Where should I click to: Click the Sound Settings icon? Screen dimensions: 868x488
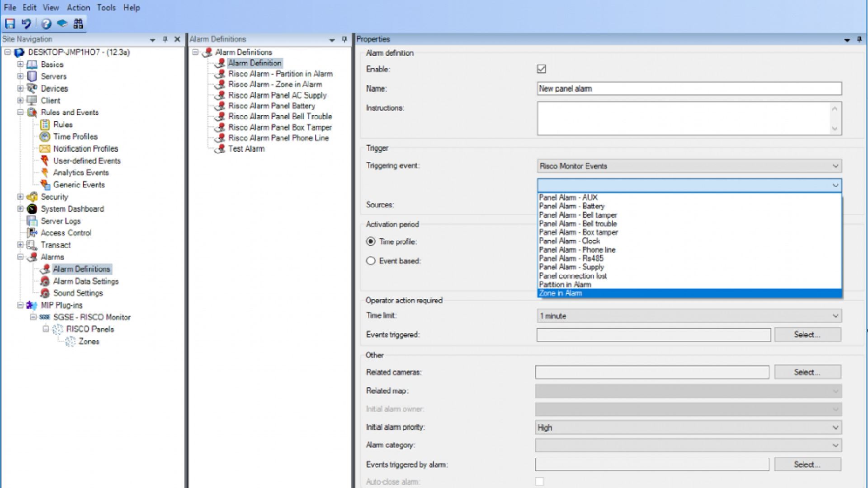coord(45,293)
